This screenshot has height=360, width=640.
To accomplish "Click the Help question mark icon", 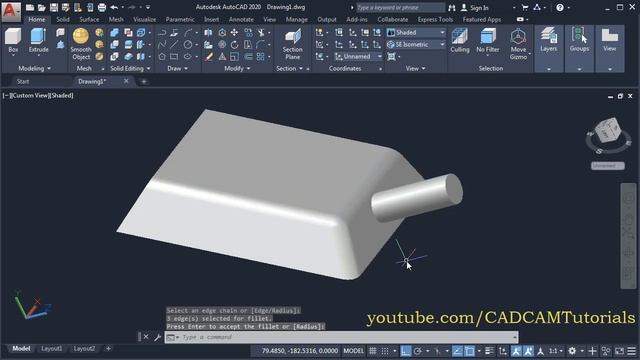I will [560, 7].
